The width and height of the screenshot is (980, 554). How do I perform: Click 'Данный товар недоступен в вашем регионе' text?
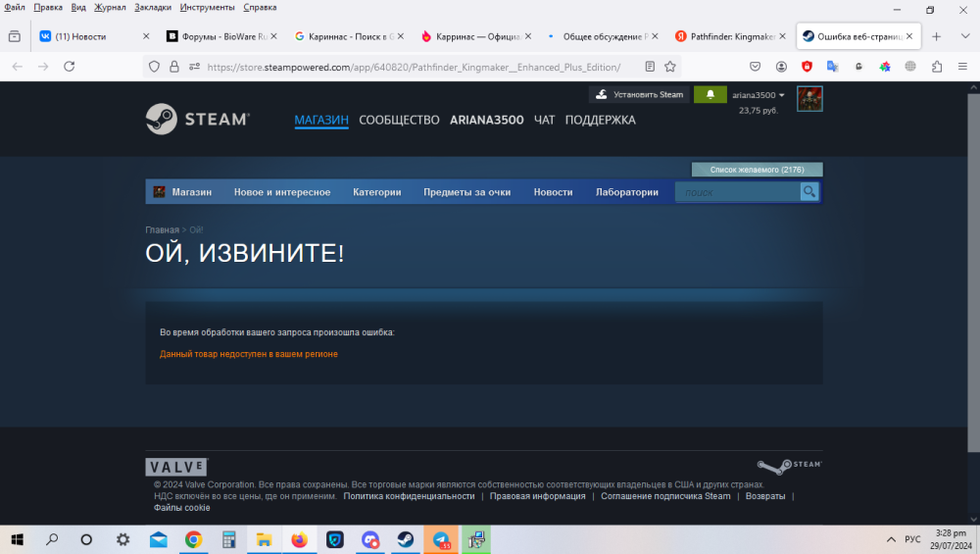(x=248, y=354)
